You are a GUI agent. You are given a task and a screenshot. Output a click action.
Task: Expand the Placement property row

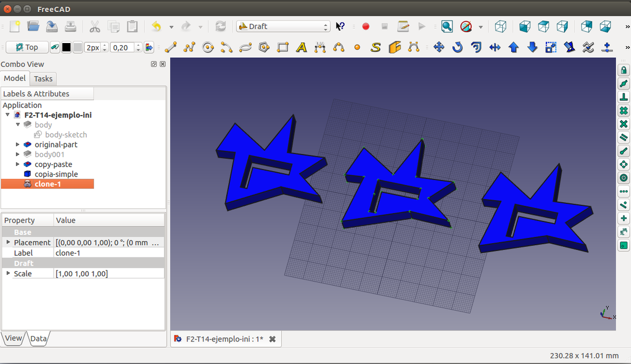click(x=8, y=242)
